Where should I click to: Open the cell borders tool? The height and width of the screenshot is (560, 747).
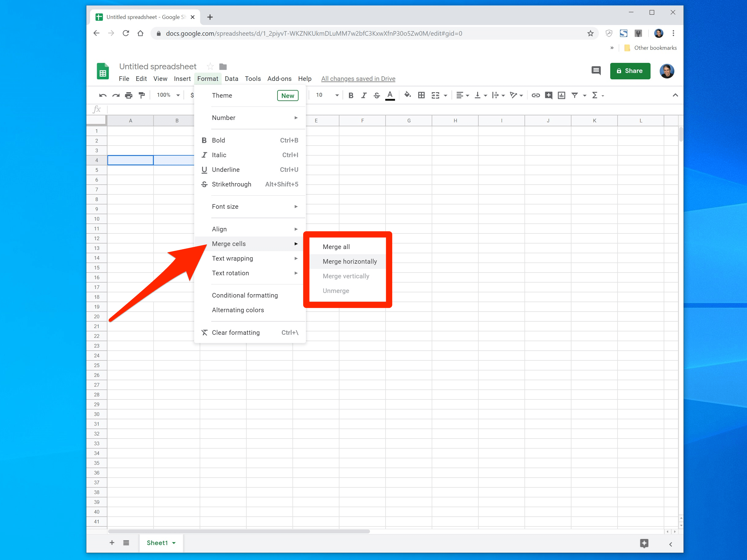(421, 95)
